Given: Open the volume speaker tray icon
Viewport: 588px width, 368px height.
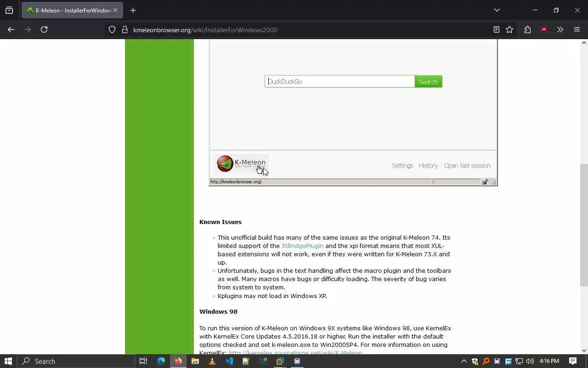Looking at the screenshot, I should click(530, 361).
